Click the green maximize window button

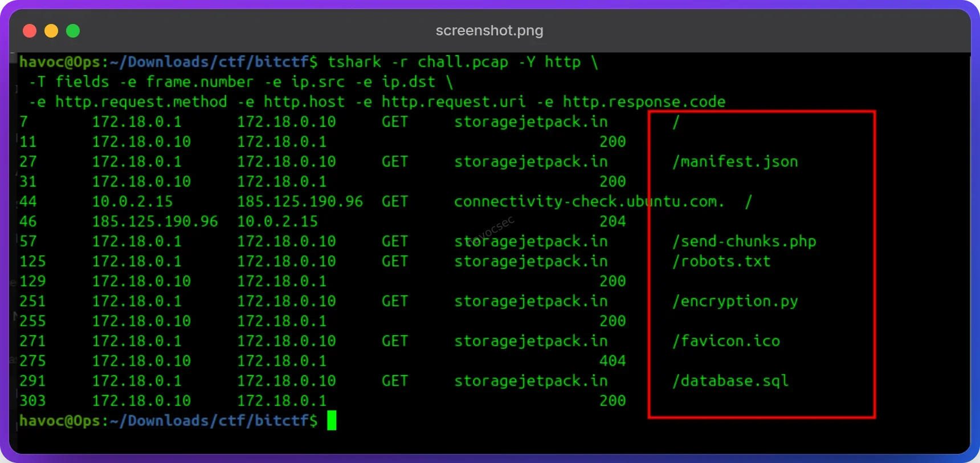[73, 31]
